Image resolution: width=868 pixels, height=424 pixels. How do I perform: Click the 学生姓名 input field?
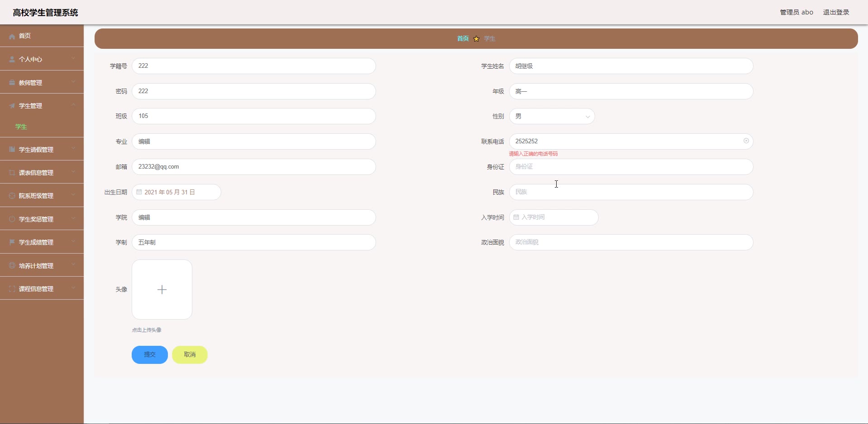[631, 66]
